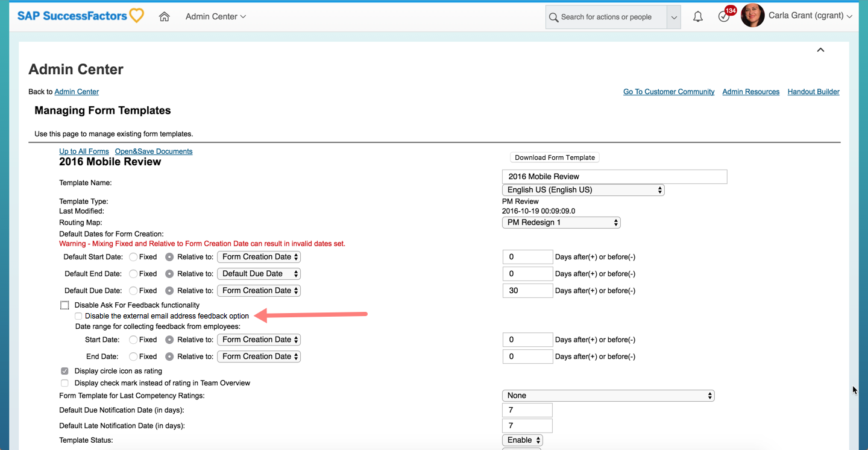
Task: Open Default Start Date Form Creation Date dropdown
Action: click(259, 257)
